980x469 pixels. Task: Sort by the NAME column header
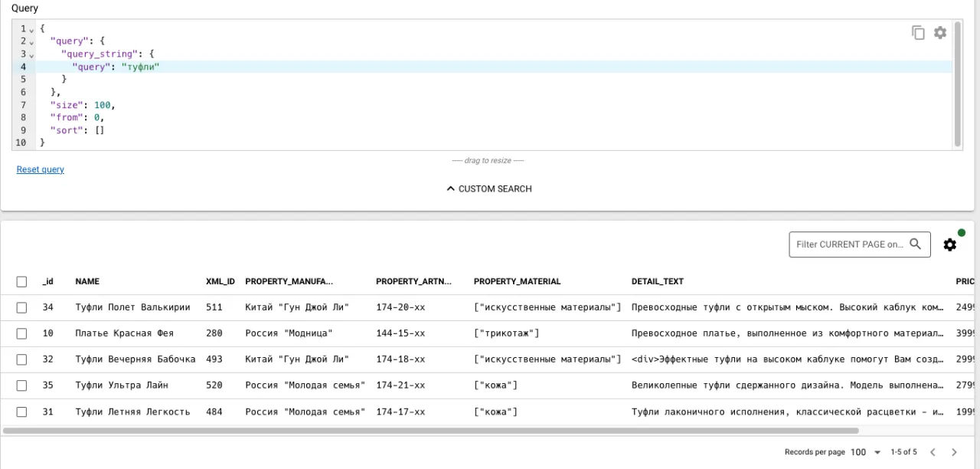[87, 281]
